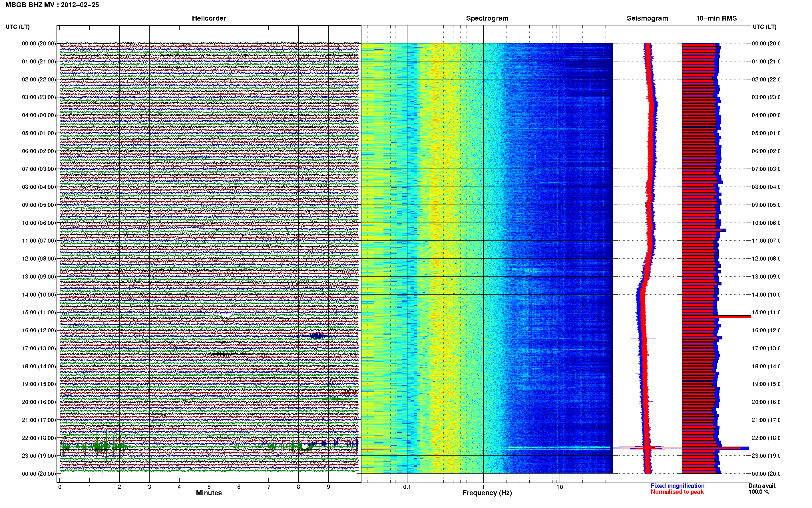Select the Helicorder panel heading
Image resolution: width=812 pixels, height=508 pixels.
[x=209, y=18]
